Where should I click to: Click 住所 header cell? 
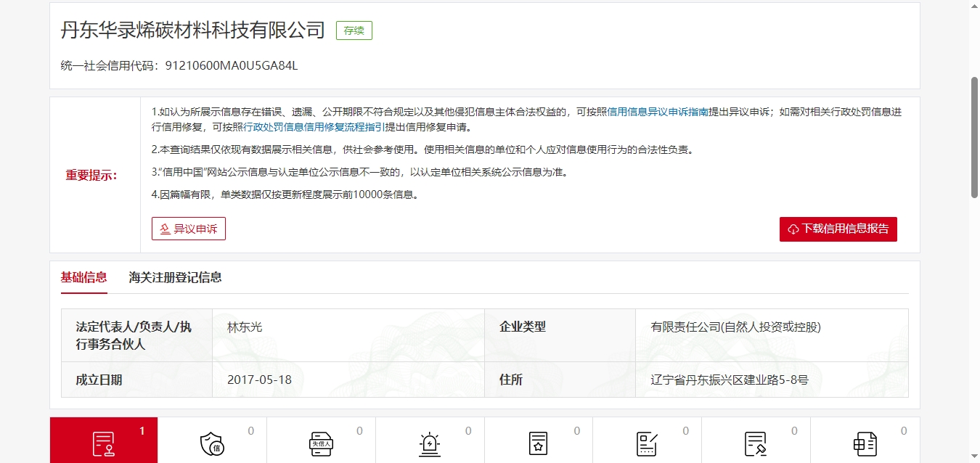[560, 380]
